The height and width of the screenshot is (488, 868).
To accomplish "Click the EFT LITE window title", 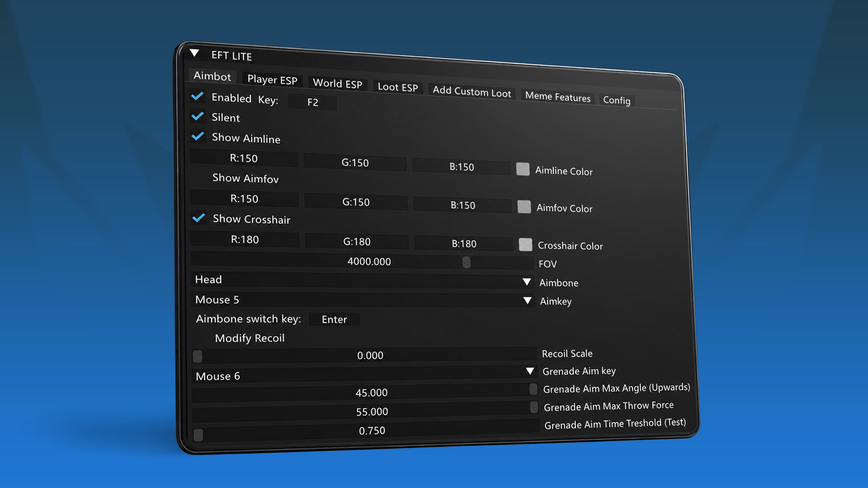I will (x=231, y=56).
